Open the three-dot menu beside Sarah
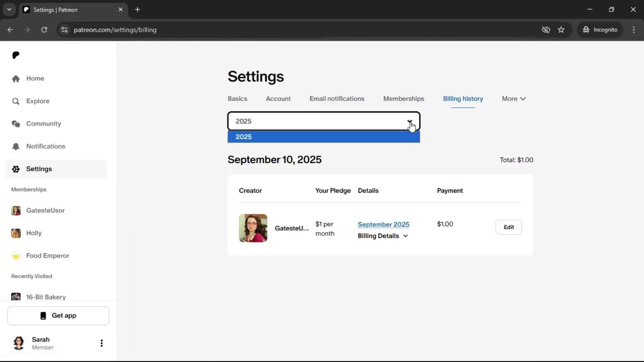 [x=102, y=343]
